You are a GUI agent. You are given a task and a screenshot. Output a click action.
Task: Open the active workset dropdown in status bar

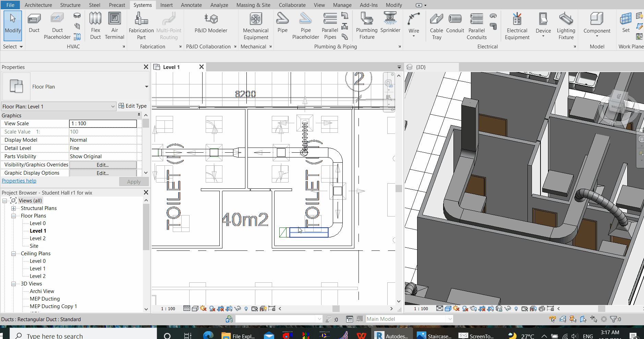319,319
